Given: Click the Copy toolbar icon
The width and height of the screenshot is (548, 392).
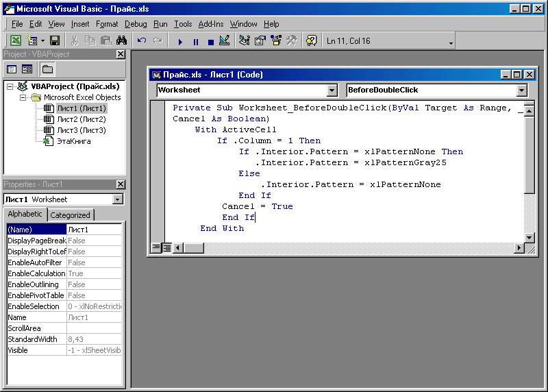Looking at the screenshot, I should tap(90, 40).
